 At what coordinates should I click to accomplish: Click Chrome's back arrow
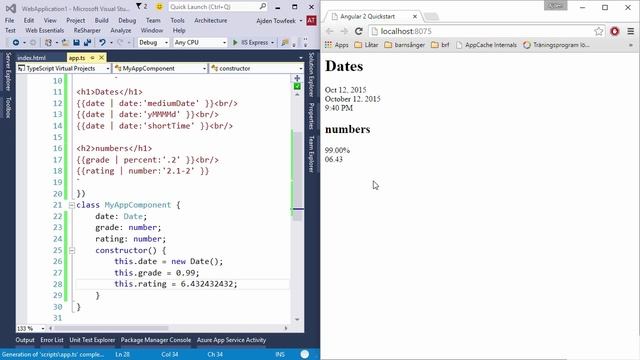tap(330, 31)
